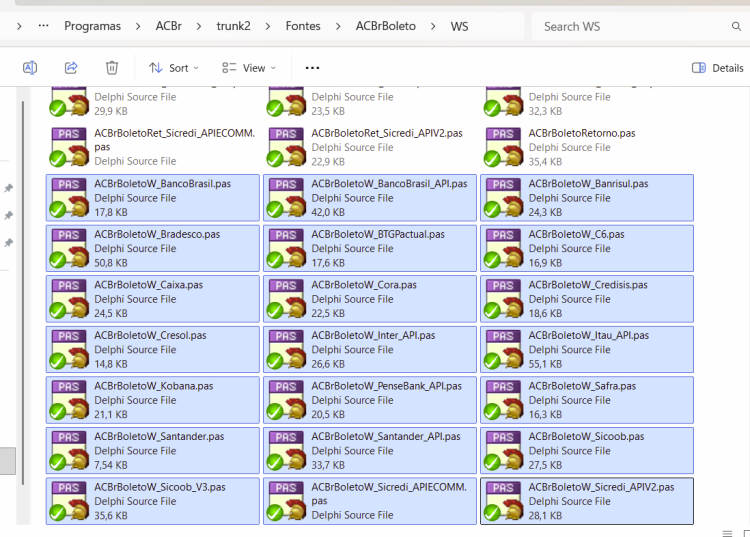
Task: Select PAS icon of ACBrBoletoW_Cora.pas
Action: coord(287,299)
